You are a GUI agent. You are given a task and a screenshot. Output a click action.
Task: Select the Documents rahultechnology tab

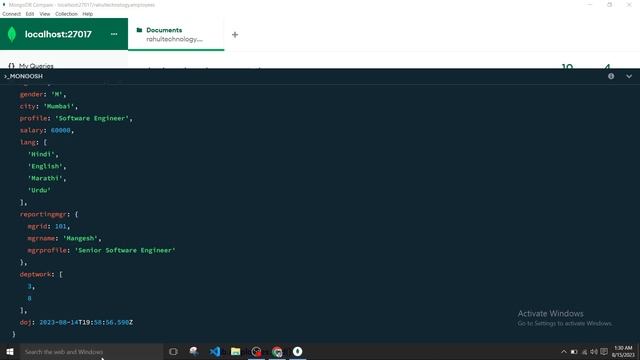coord(176,34)
